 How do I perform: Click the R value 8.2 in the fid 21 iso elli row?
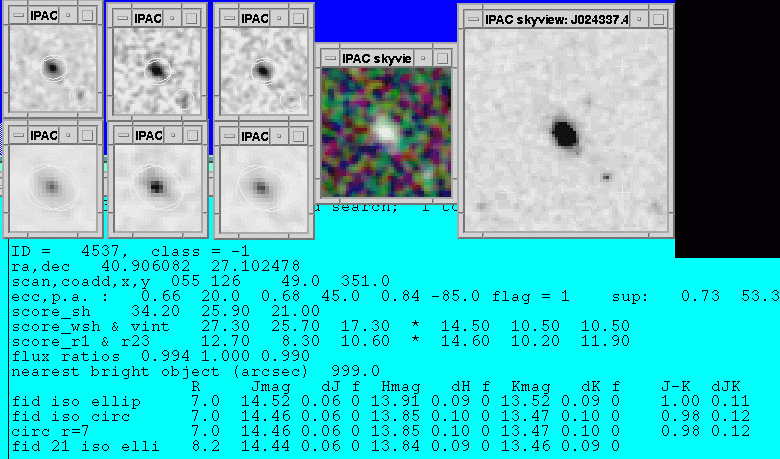[x=205, y=446]
